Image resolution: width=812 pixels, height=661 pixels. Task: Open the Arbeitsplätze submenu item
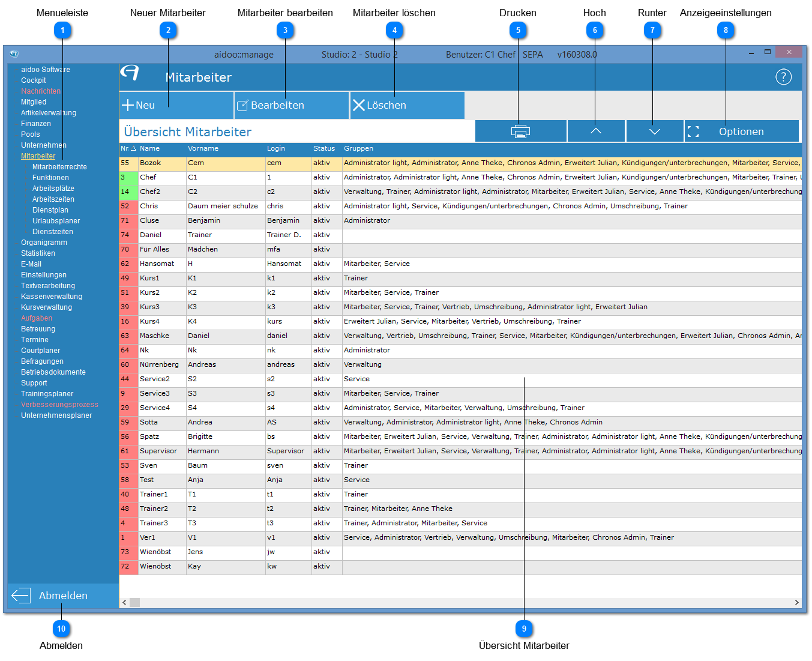pyautogui.click(x=53, y=189)
